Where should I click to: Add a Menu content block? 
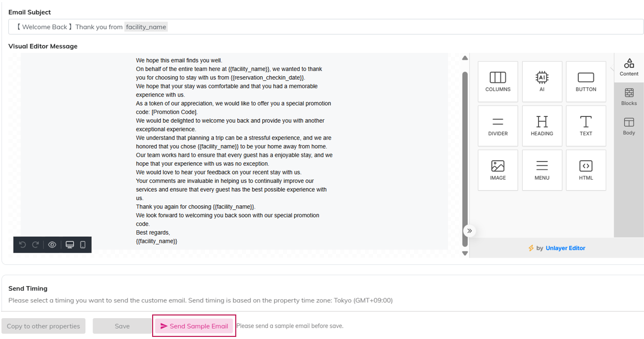[x=542, y=170]
